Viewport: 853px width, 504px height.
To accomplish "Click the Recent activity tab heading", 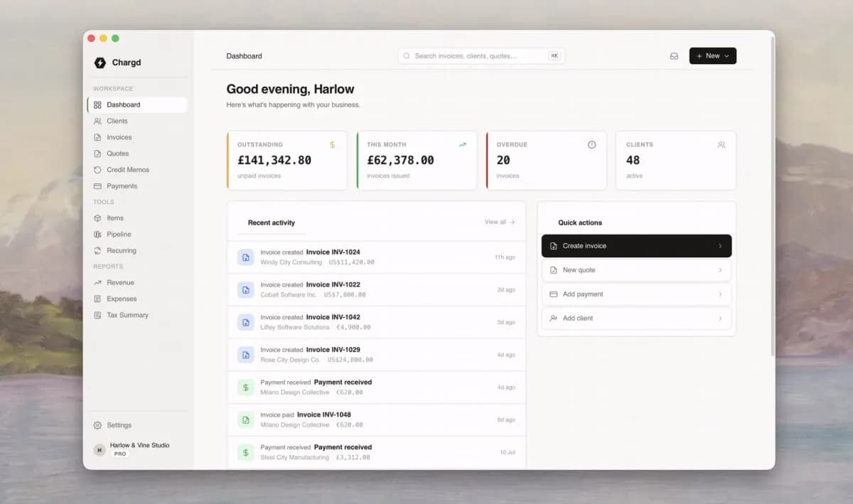I will pos(272,222).
